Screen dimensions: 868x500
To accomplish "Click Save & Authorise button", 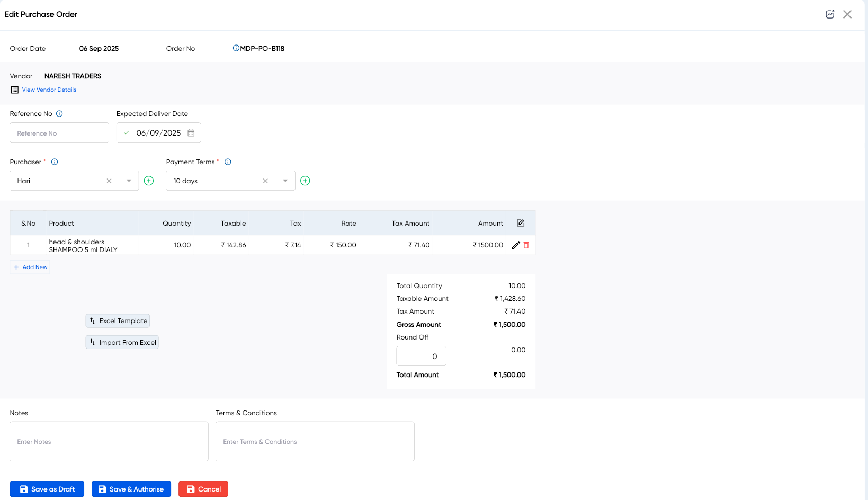I will pyautogui.click(x=131, y=489).
